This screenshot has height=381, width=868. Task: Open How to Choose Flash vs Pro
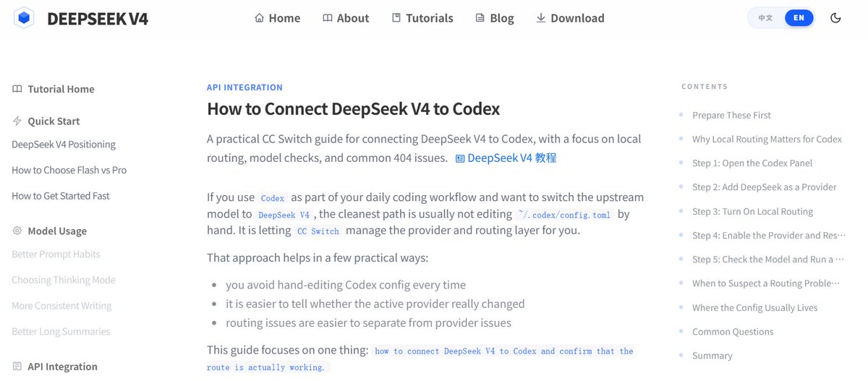point(69,170)
